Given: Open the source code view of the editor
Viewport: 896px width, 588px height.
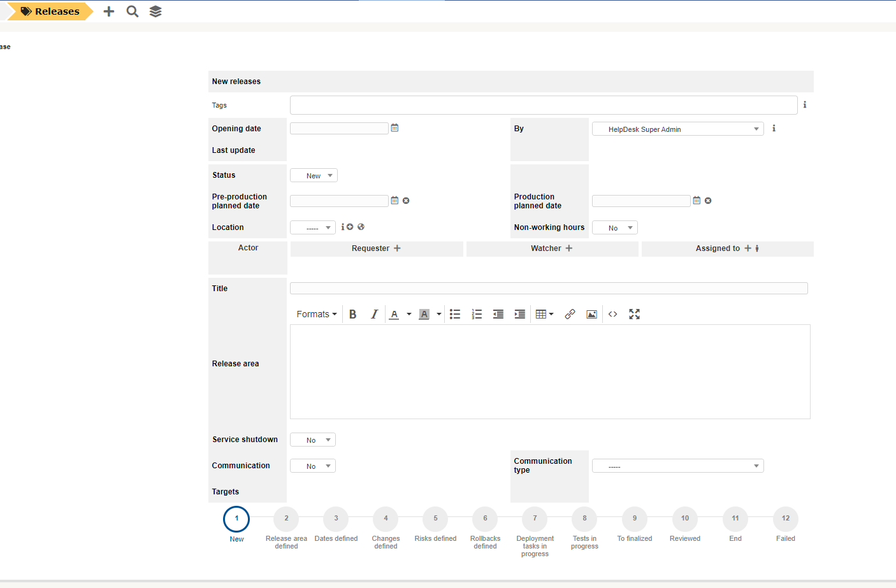Looking at the screenshot, I should click(x=612, y=313).
